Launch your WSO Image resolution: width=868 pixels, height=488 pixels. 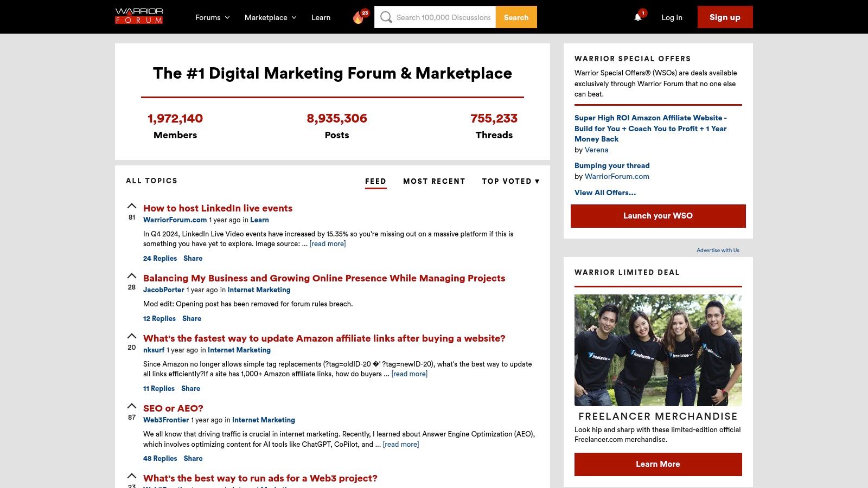(658, 215)
